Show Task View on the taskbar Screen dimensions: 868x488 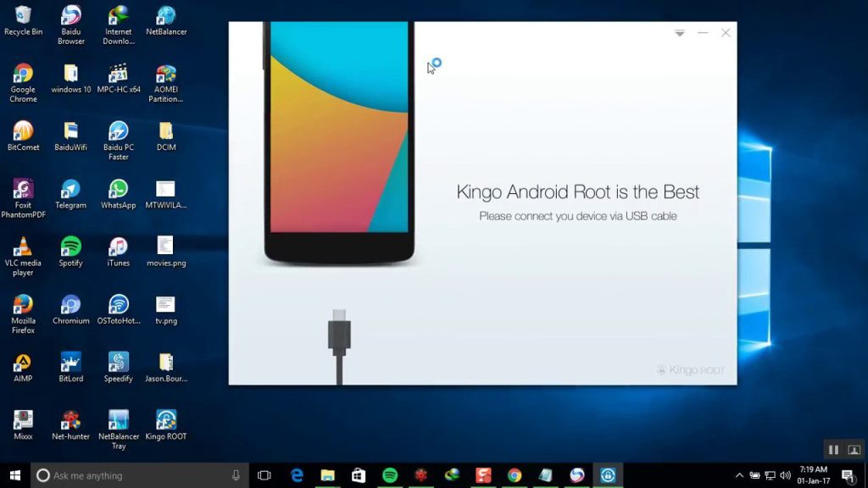[264, 475]
